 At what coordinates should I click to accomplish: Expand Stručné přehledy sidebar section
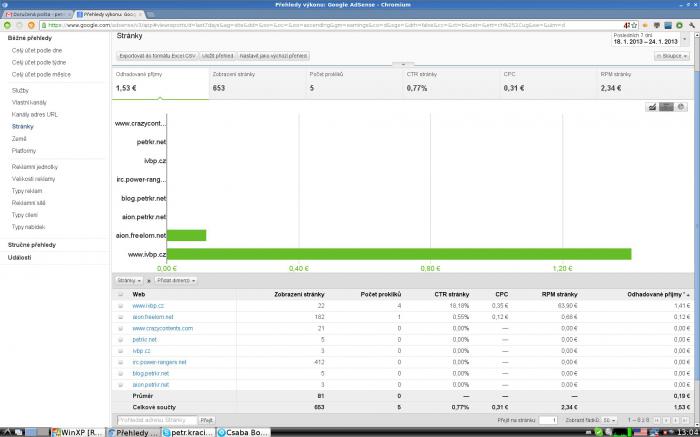pos(32,245)
